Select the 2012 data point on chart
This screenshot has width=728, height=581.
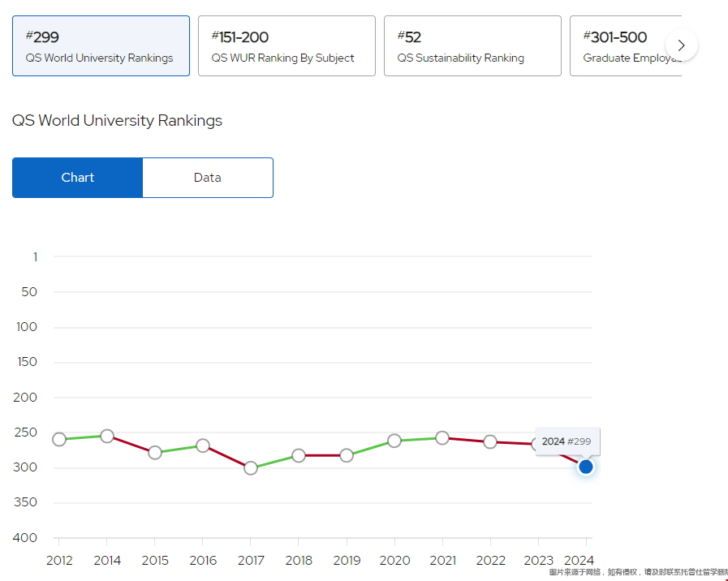[x=59, y=439]
